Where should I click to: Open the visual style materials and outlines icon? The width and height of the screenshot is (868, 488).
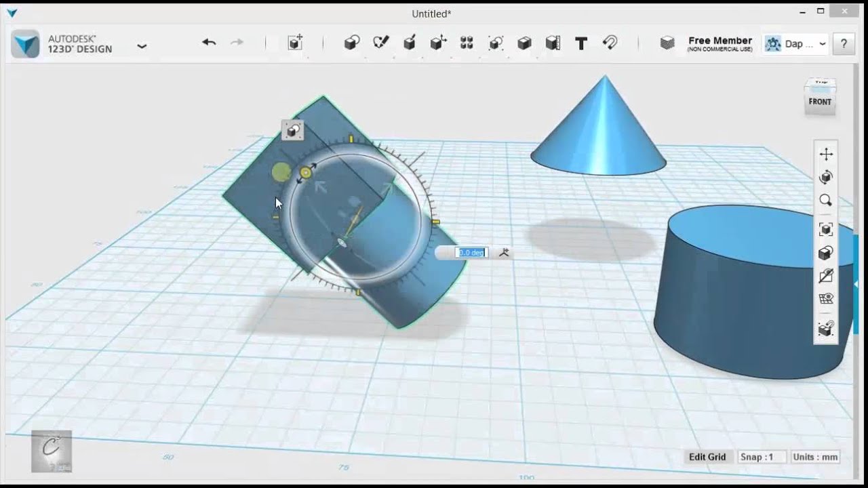coord(826,253)
